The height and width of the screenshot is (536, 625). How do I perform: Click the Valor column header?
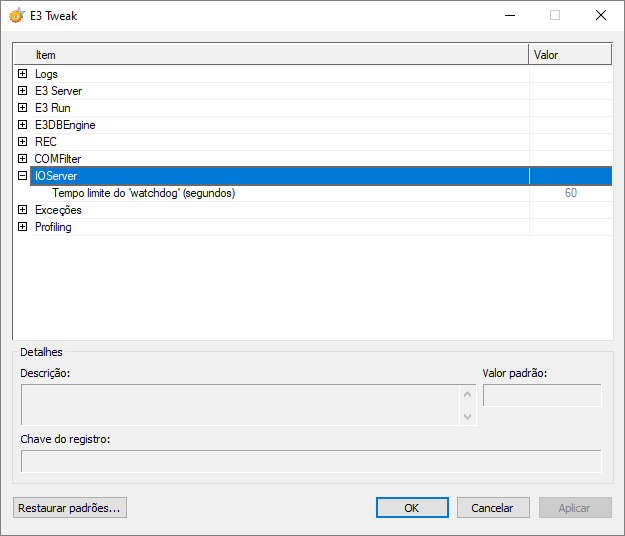569,55
